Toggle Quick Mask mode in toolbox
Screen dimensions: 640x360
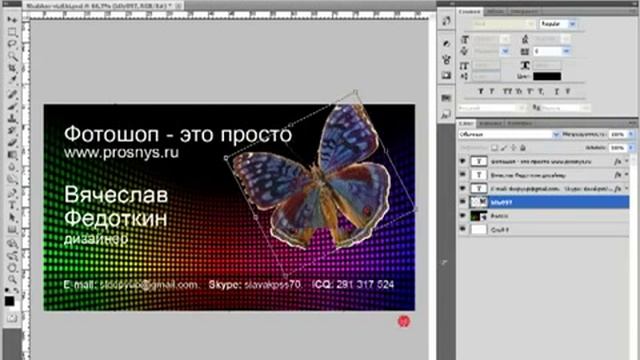(12, 318)
